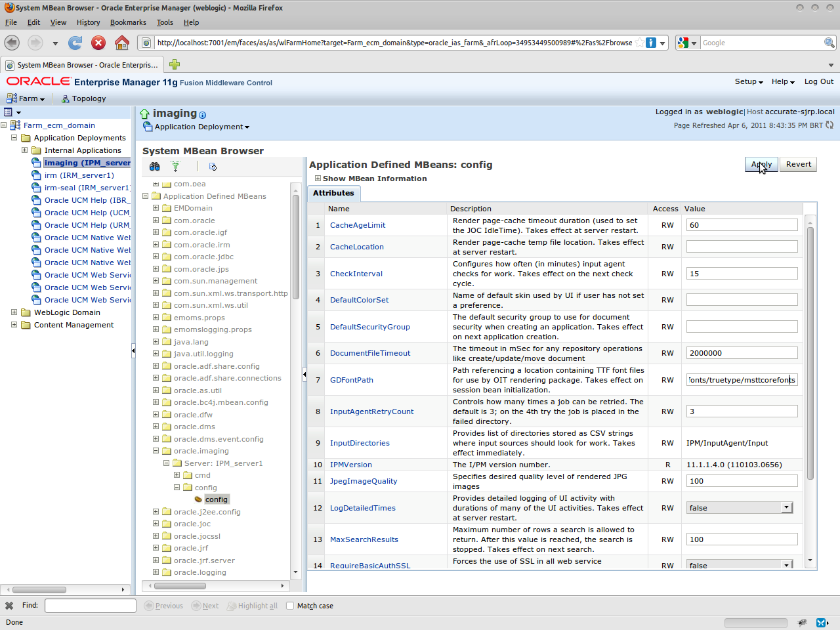The width and height of the screenshot is (840, 630).
Task: Open the Application Deployment dropdown menu
Action: pos(201,127)
